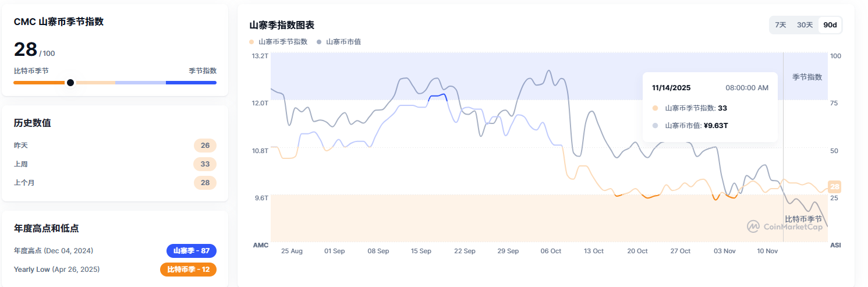
Task: Switch the chart to 7天 range
Action: click(781, 25)
